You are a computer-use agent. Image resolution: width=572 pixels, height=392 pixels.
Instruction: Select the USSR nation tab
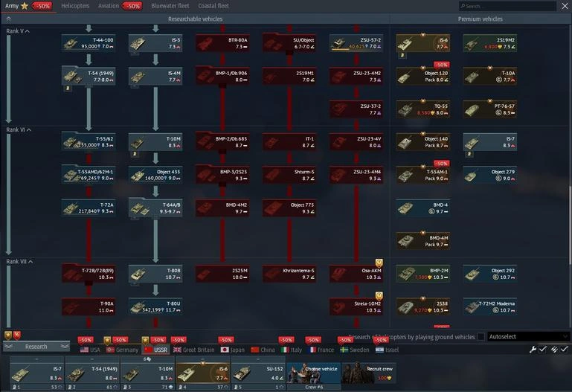click(155, 350)
